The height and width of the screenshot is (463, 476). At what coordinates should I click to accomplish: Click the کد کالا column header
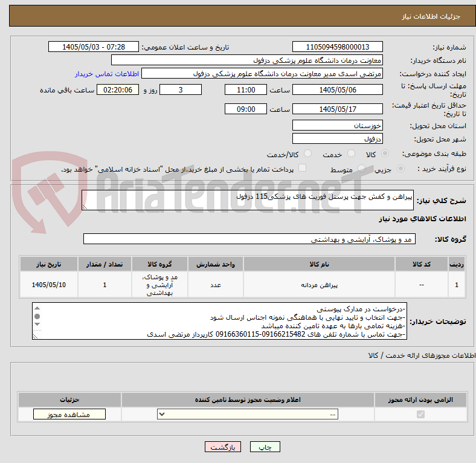[422, 264]
